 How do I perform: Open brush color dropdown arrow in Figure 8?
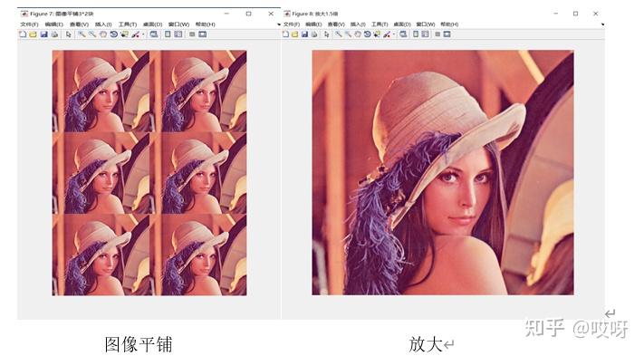394,34
